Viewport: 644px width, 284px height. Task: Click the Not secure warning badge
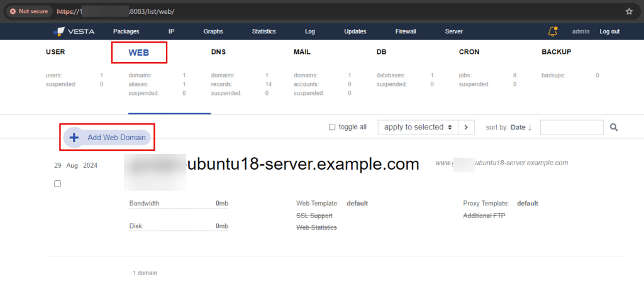pos(28,11)
